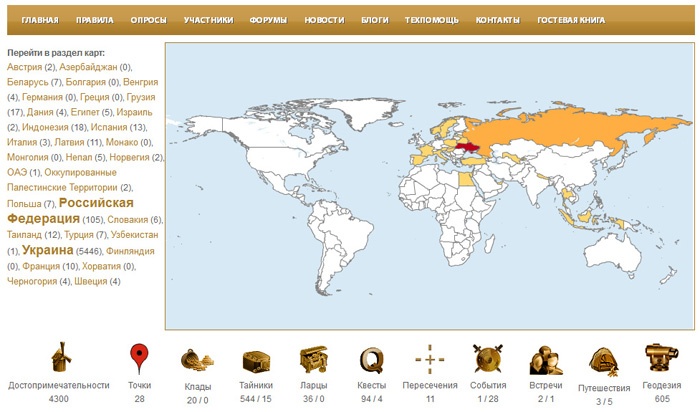Screen dimensions: 700x412
Task: Open the Германия country link
Action: click(42, 97)
